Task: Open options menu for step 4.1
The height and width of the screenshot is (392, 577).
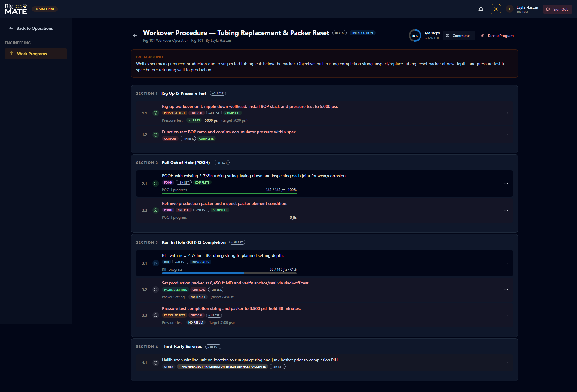Action: point(506,363)
